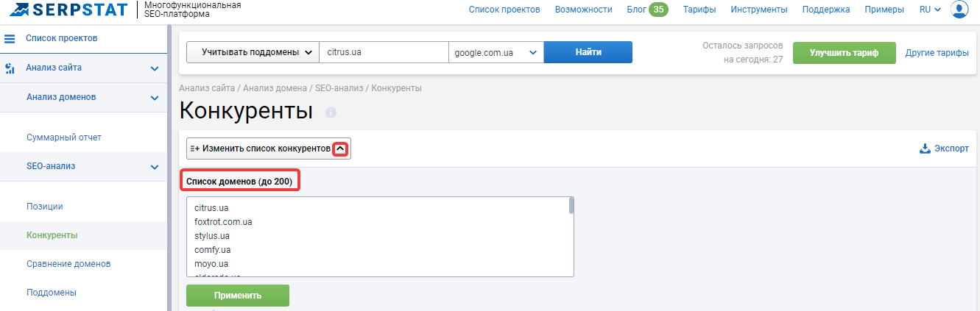Open Суммарный отчет in sidebar
This screenshot has width=980, height=311.
(x=64, y=137)
